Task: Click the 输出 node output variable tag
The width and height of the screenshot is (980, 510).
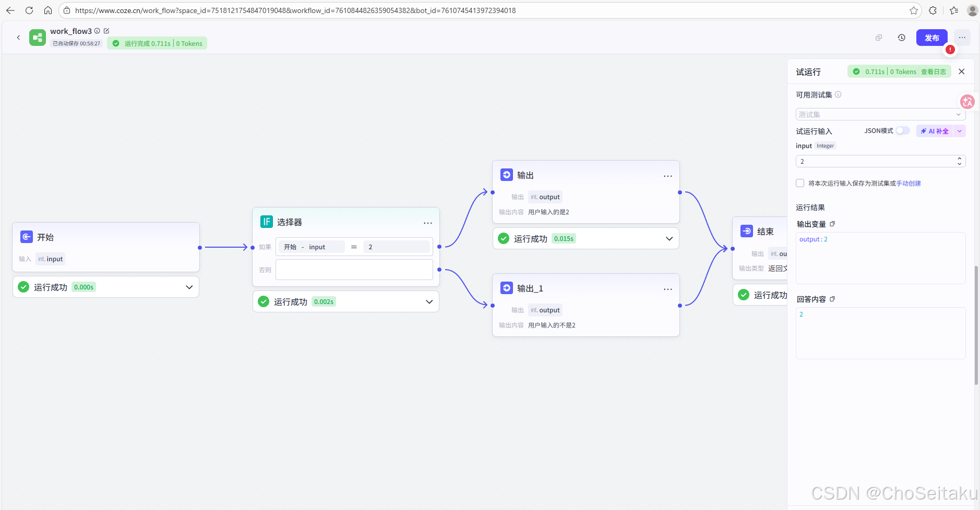Action: (545, 197)
